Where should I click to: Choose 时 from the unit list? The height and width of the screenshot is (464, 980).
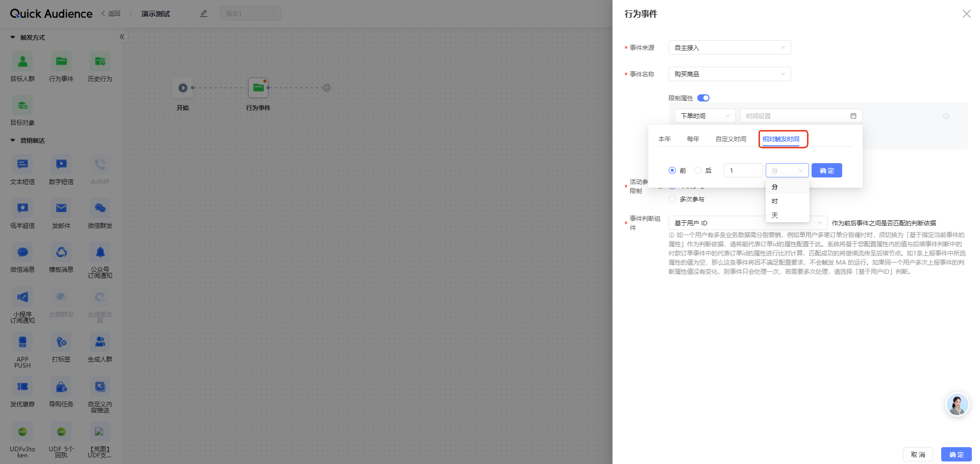pyautogui.click(x=788, y=201)
